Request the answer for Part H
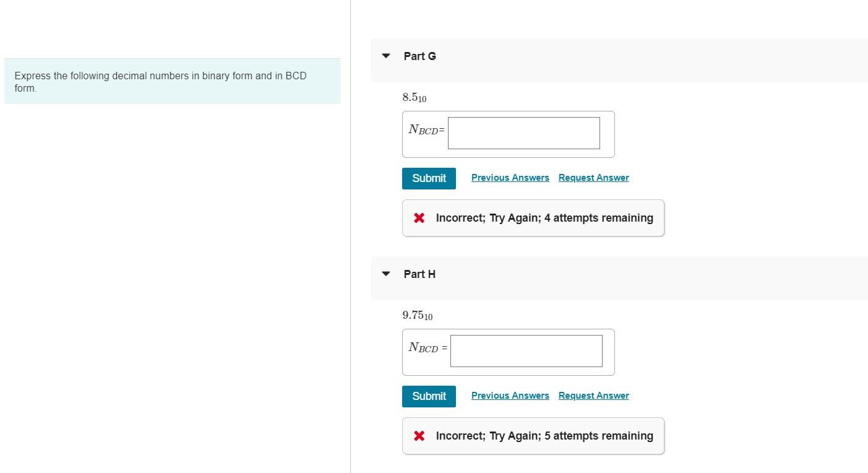The height and width of the screenshot is (473, 868). 593,395
